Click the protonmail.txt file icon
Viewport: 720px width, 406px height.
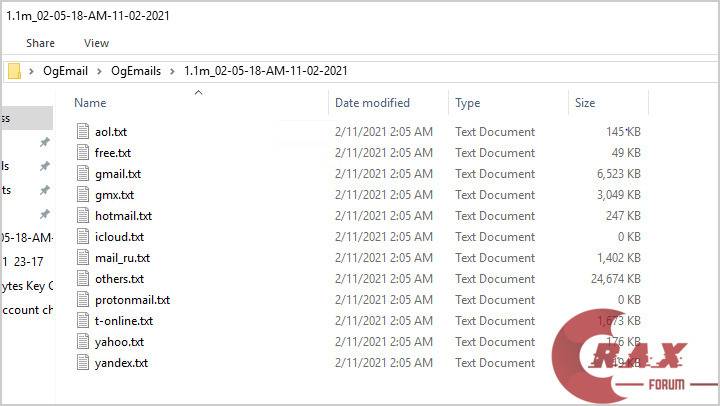coord(84,300)
